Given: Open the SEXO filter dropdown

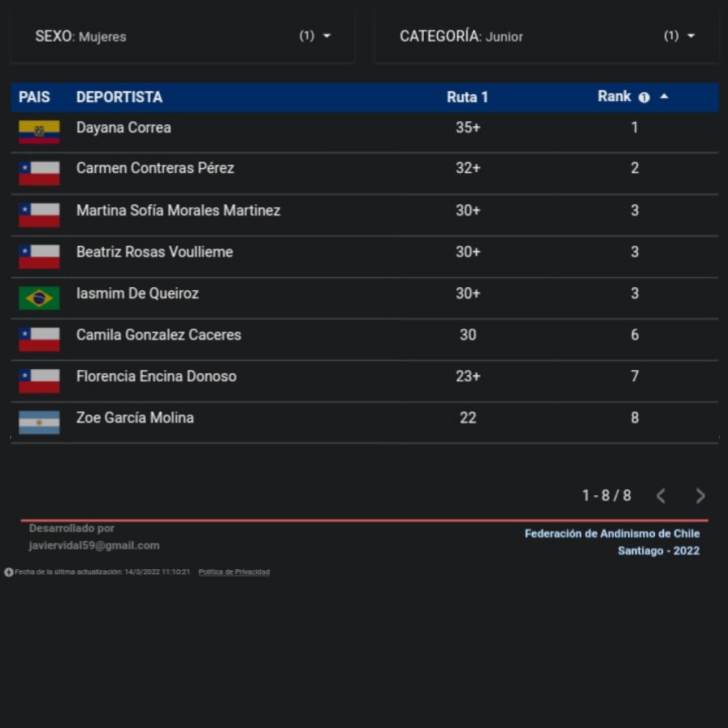Looking at the screenshot, I should [182, 36].
